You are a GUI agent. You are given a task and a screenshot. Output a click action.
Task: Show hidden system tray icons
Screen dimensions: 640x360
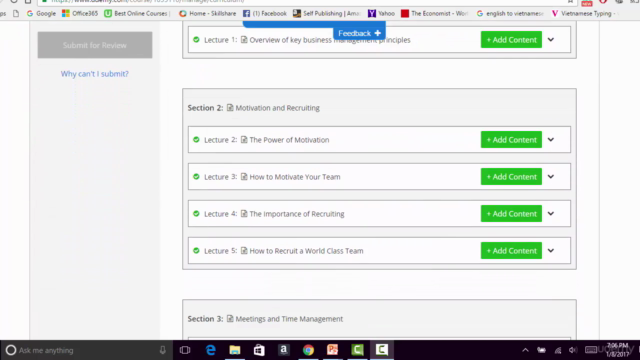(x=525, y=350)
